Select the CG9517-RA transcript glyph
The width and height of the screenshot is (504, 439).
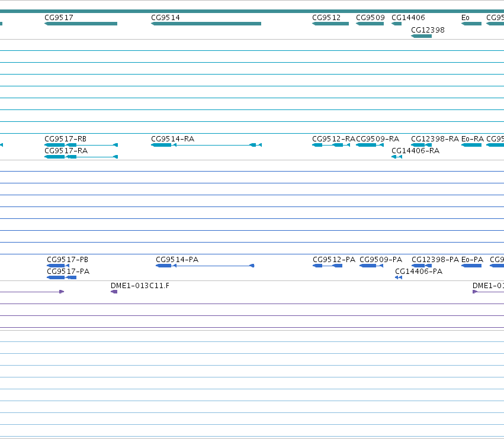coord(81,157)
